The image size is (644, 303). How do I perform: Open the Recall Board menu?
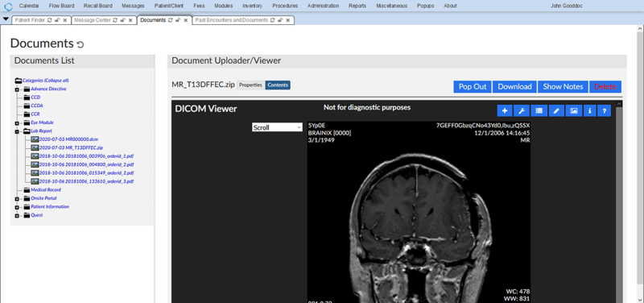coord(97,6)
